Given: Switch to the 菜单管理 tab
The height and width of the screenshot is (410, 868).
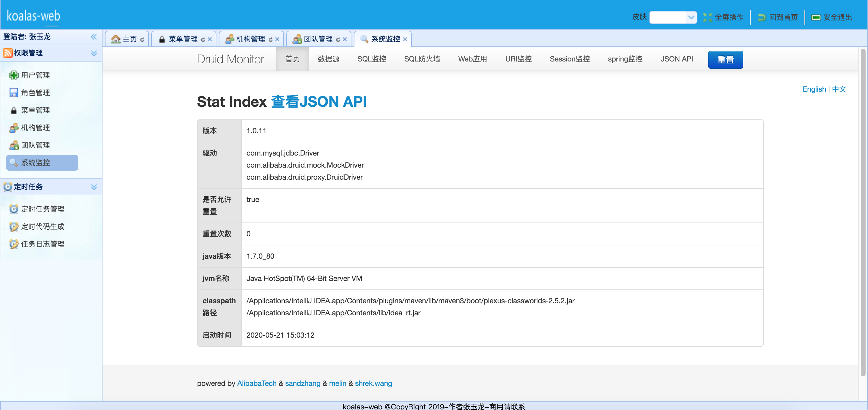Looking at the screenshot, I should pyautogui.click(x=183, y=39).
